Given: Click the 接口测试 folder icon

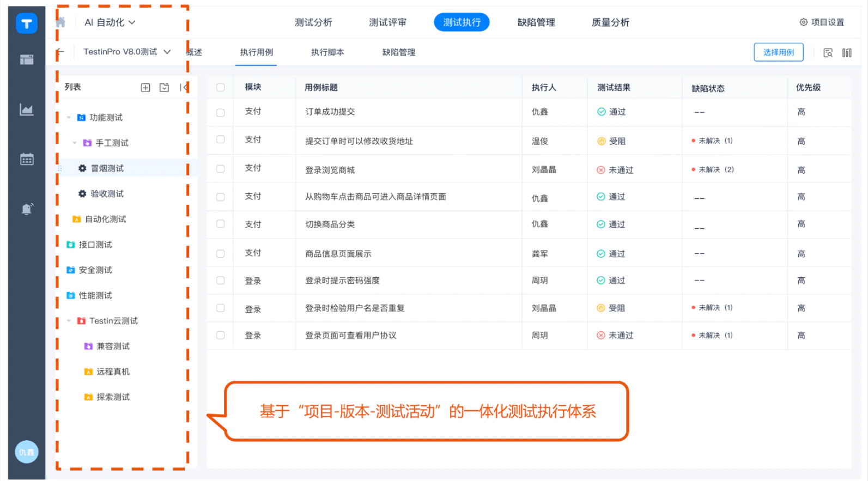Looking at the screenshot, I should click(71, 245).
